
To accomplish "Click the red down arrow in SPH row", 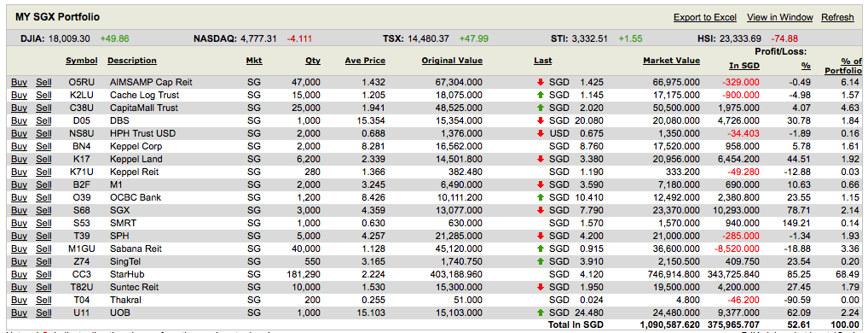I will pyautogui.click(x=541, y=236).
